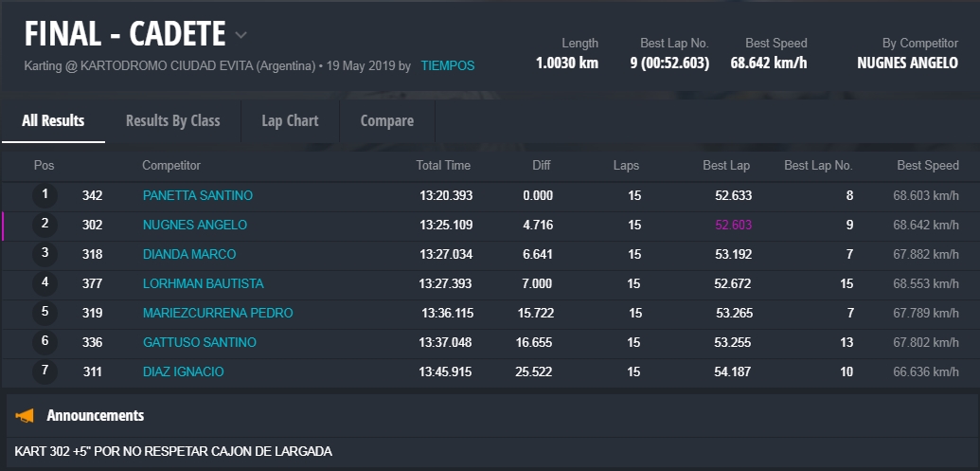Click DIAZ IGNACIO competitor name

(x=184, y=371)
